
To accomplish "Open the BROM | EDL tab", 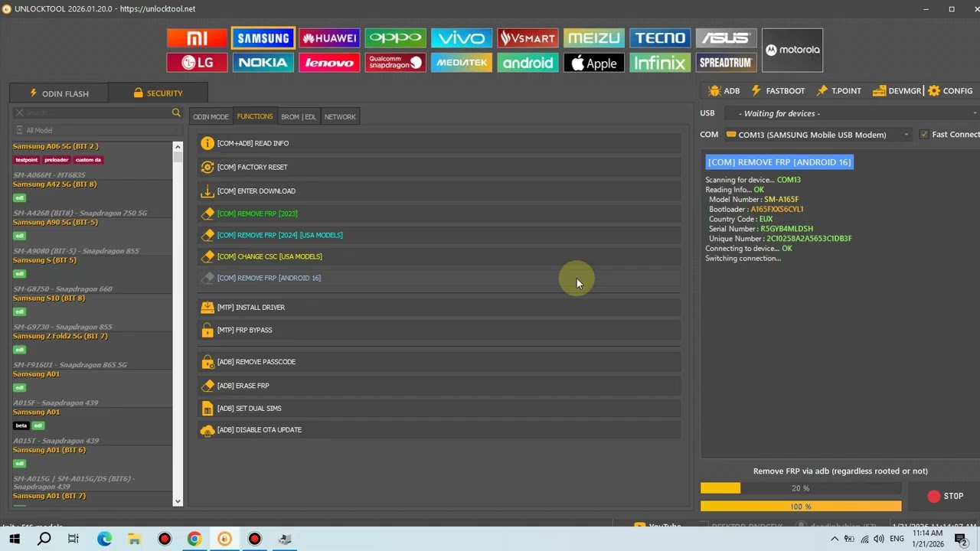I will point(299,117).
